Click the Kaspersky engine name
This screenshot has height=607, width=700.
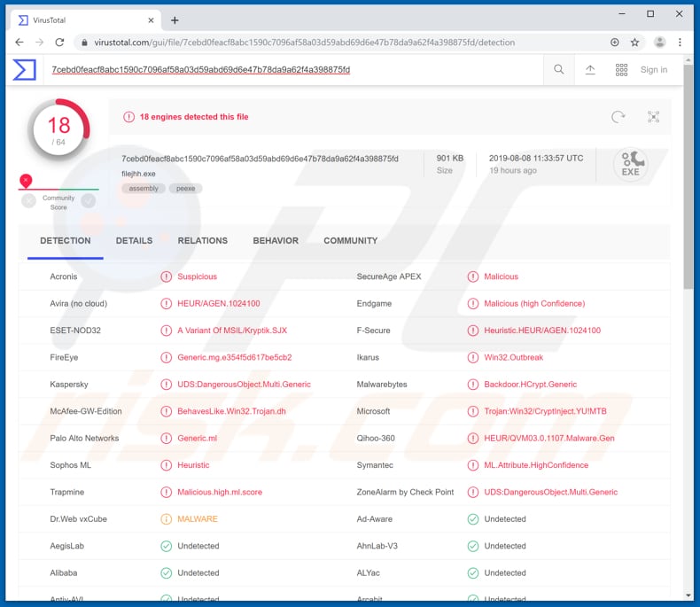coord(69,385)
